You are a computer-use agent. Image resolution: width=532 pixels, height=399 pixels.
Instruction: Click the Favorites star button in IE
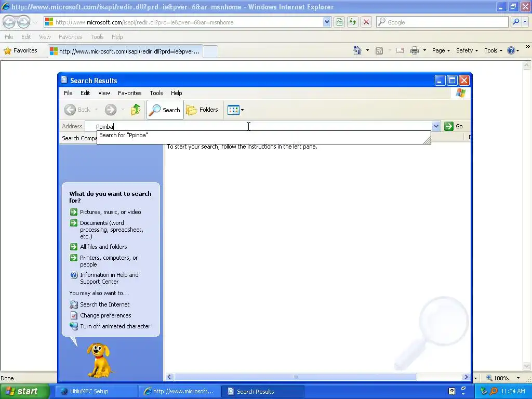[21, 50]
